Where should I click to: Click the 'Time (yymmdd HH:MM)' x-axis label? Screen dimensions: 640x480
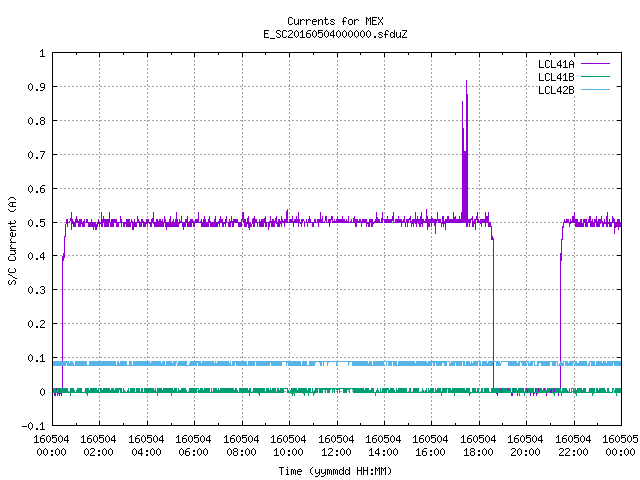(335, 471)
